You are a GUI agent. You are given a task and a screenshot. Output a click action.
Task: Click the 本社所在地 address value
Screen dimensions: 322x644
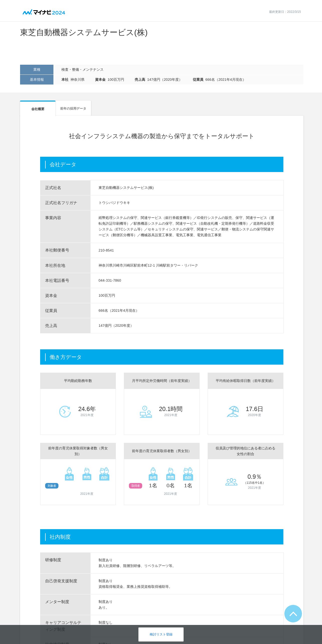[148, 265]
